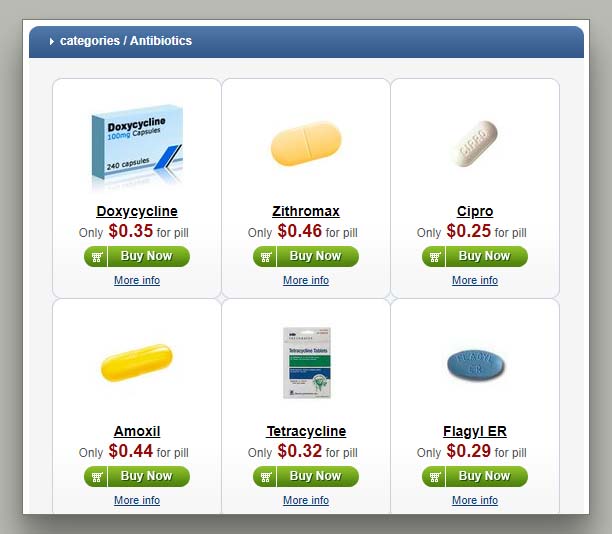Click the cart icon under Amoxil
The image size is (612, 534).
tap(96, 477)
